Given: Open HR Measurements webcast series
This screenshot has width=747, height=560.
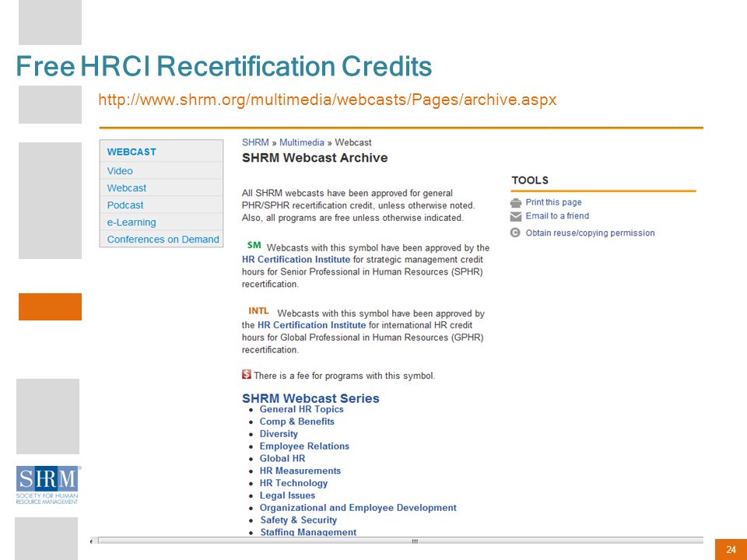Looking at the screenshot, I should (x=300, y=471).
